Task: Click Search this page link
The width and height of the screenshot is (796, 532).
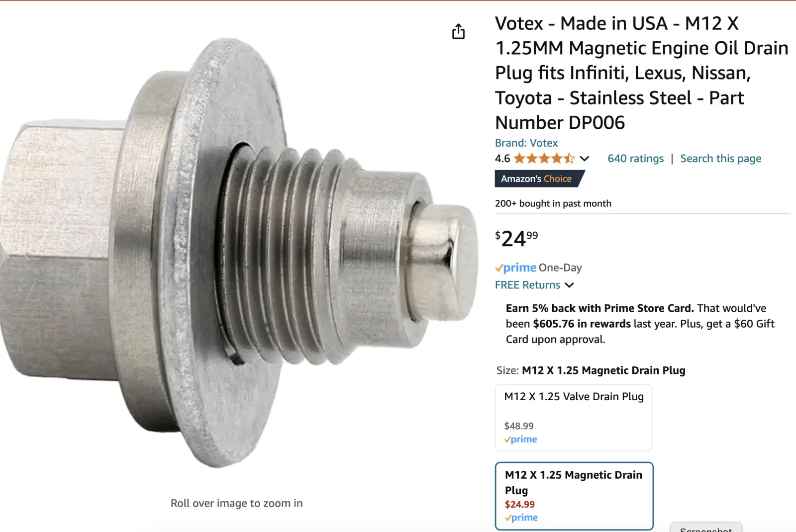Action: coord(720,159)
